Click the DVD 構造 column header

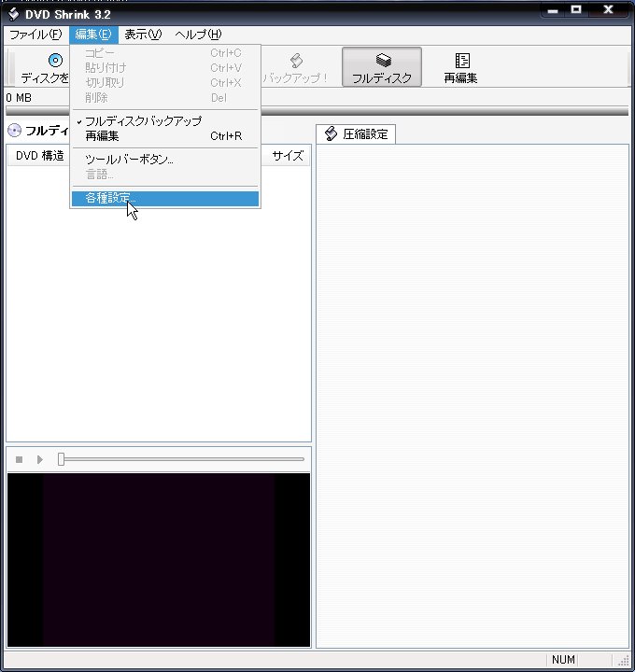[x=39, y=156]
